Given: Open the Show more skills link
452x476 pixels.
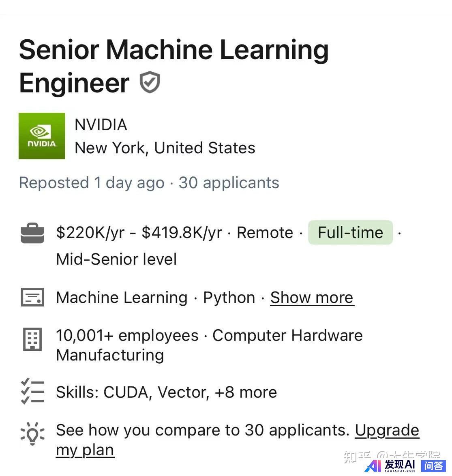Looking at the screenshot, I should 312,298.
